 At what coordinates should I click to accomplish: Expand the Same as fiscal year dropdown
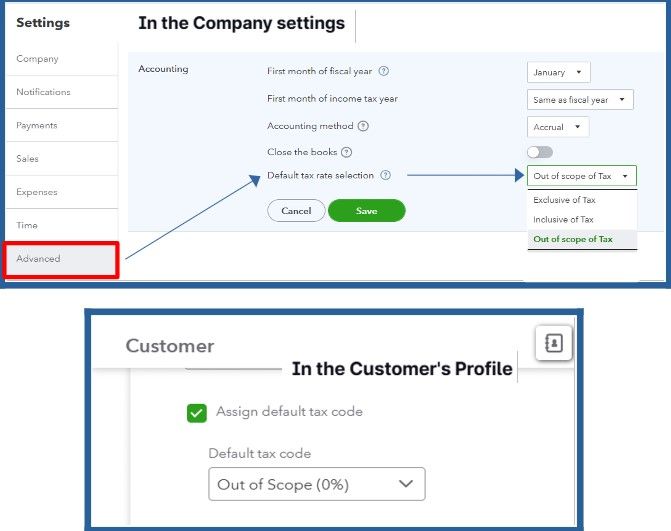pyautogui.click(x=580, y=100)
